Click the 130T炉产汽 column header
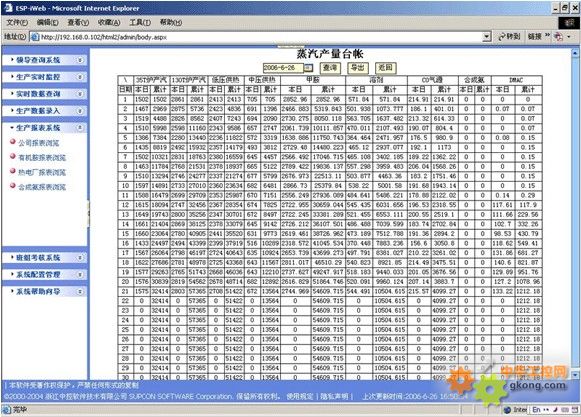Image resolution: width=581 pixels, height=417 pixels. pyautogui.click(x=189, y=80)
